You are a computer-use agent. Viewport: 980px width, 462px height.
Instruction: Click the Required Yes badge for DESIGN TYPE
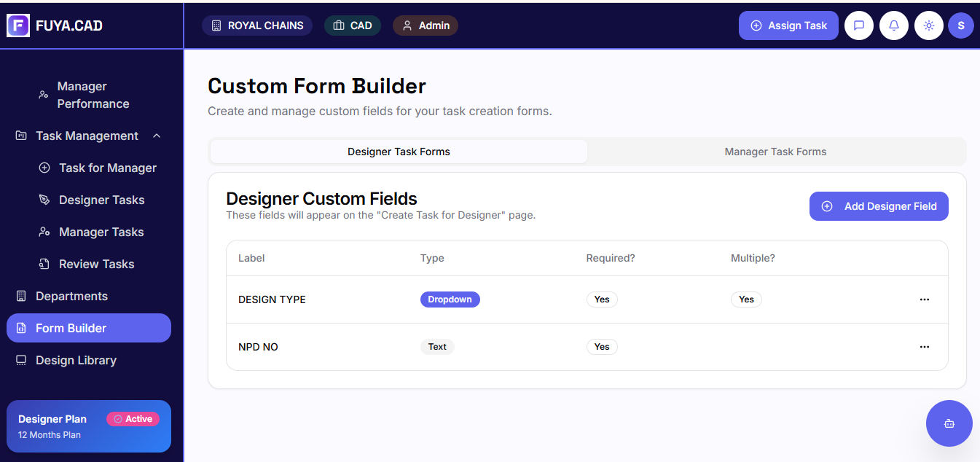(602, 299)
